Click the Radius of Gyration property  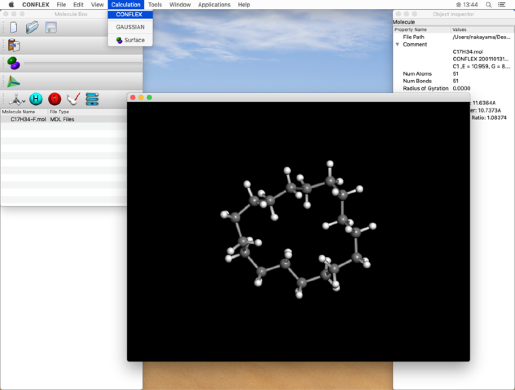click(426, 88)
